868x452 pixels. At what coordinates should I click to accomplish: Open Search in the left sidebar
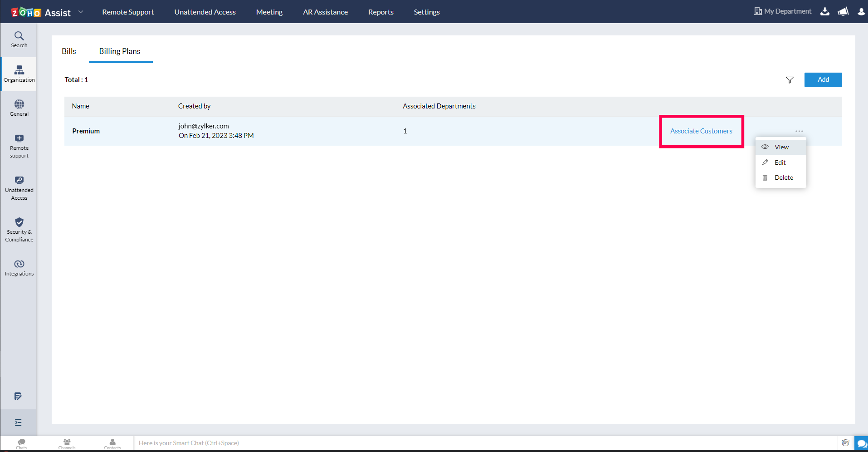(19, 39)
